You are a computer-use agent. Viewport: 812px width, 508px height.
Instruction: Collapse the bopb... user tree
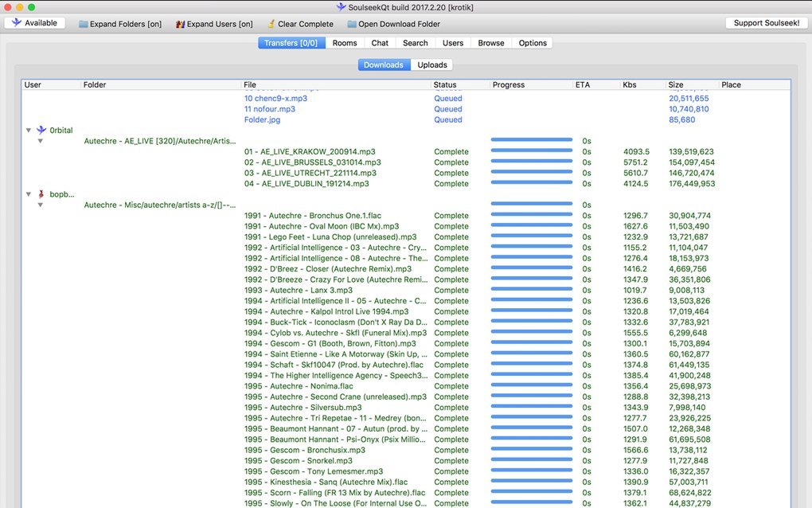[29, 194]
